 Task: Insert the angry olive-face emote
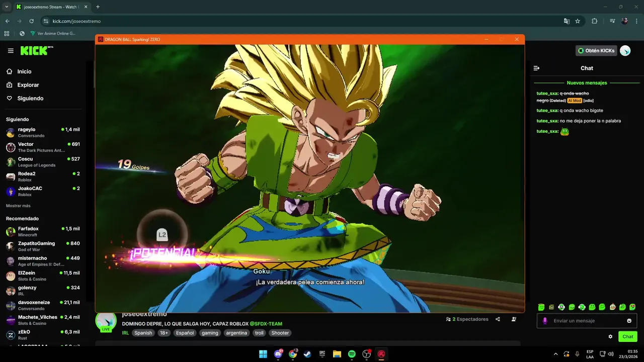551,307
